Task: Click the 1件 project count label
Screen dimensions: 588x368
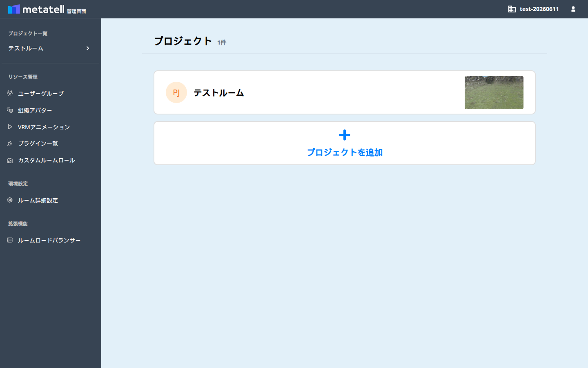Action: (222, 43)
